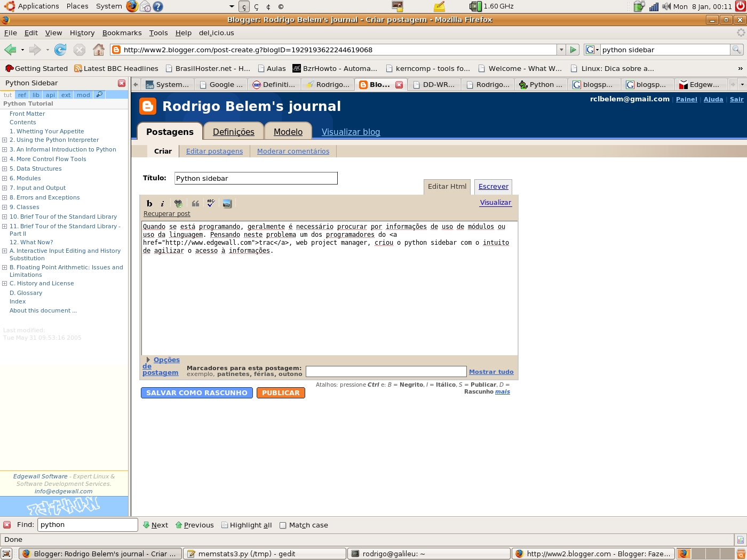Close the Python Sidebar panel
747x560 pixels.
122,83
